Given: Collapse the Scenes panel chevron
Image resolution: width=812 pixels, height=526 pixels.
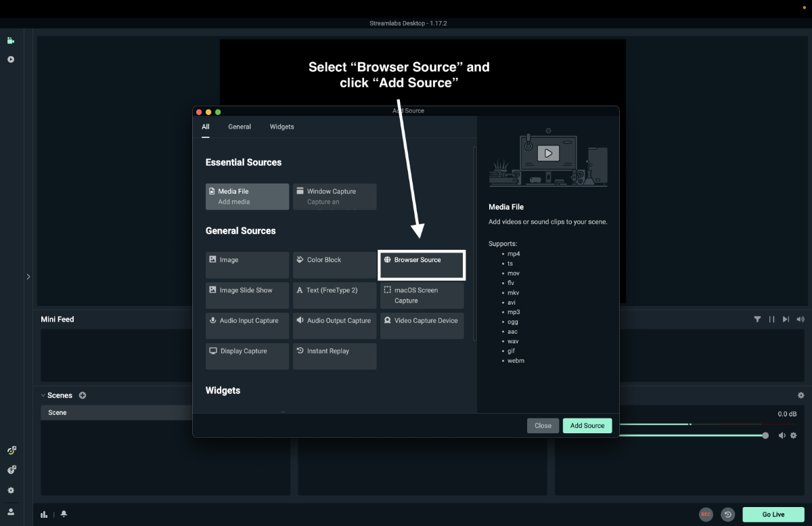Looking at the screenshot, I should point(43,395).
